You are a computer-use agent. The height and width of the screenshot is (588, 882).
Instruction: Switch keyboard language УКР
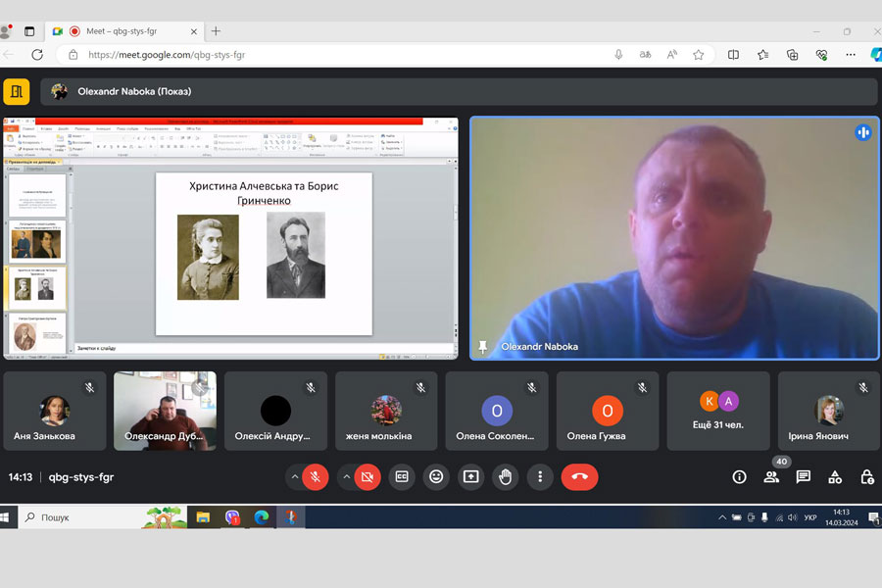810,517
